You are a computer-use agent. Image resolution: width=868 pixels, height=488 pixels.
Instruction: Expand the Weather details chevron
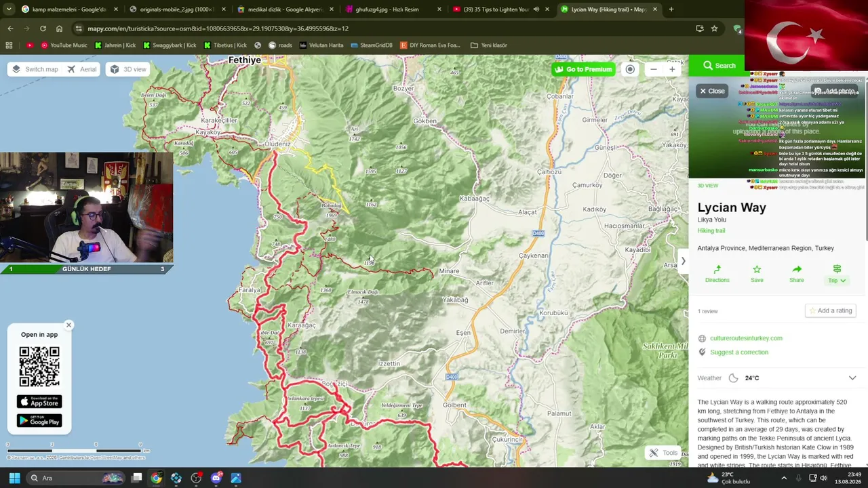coord(852,378)
